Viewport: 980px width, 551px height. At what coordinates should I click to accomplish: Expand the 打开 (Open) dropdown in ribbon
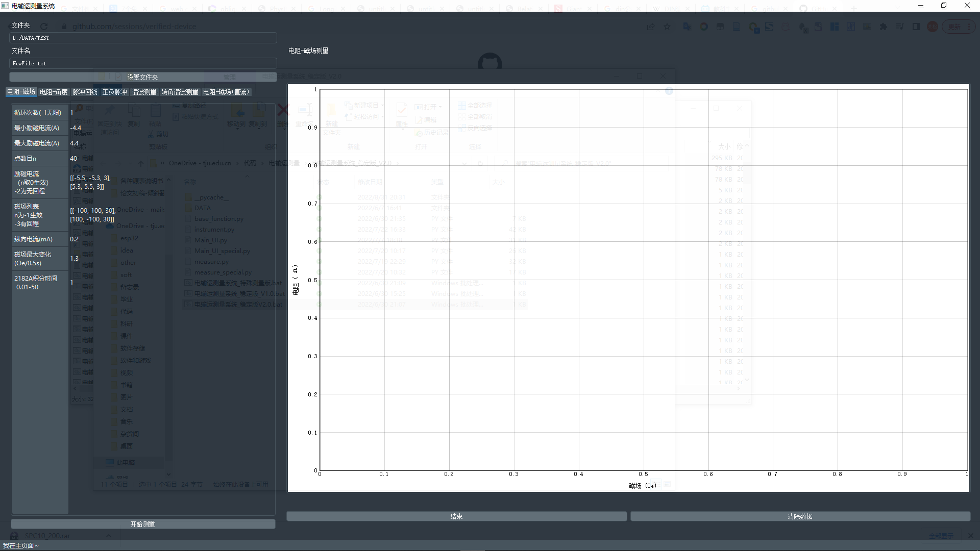click(440, 107)
